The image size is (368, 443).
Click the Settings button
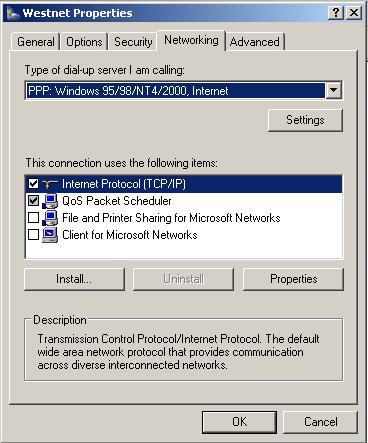pos(305,120)
